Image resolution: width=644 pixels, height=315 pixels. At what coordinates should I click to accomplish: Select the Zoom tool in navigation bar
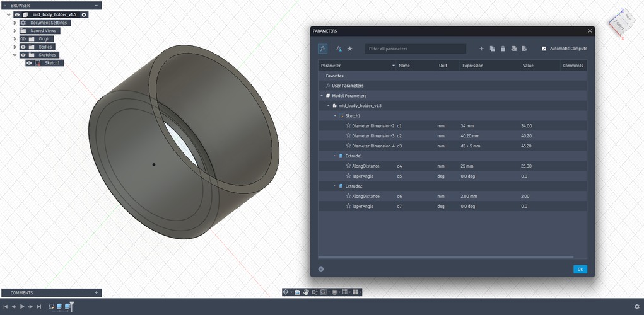[x=315, y=292]
